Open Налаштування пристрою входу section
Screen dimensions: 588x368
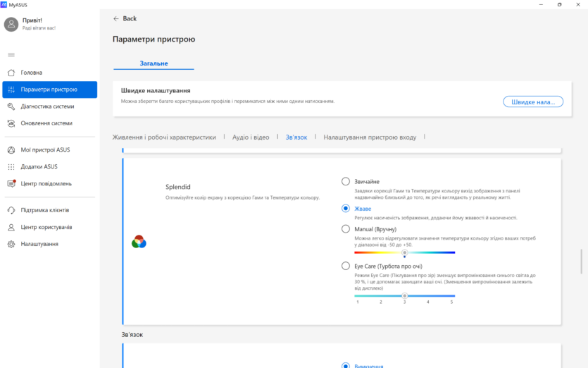point(370,137)
